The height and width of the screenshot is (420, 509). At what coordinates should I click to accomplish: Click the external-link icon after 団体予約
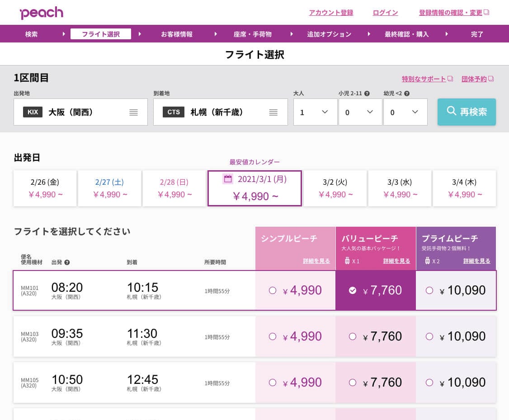tap(491, 79)
